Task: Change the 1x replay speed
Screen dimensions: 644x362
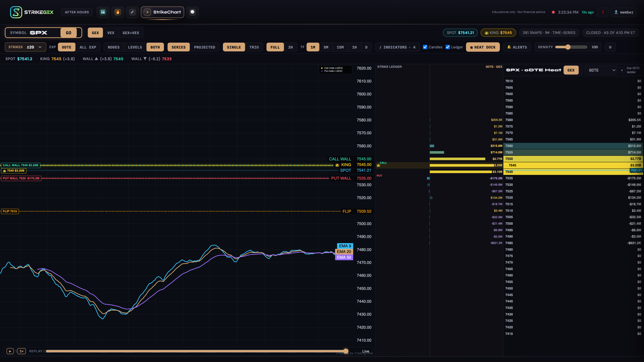Action: 21,351
